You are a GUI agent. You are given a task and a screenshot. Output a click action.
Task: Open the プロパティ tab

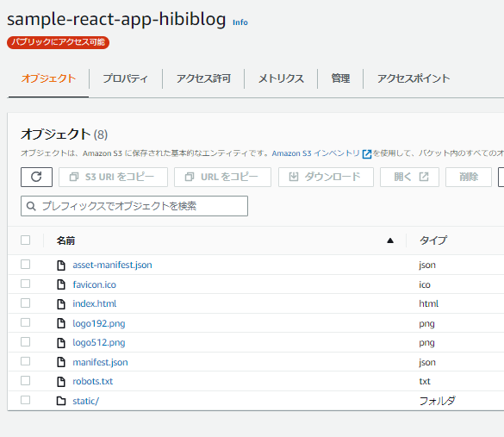coord(126,78)
